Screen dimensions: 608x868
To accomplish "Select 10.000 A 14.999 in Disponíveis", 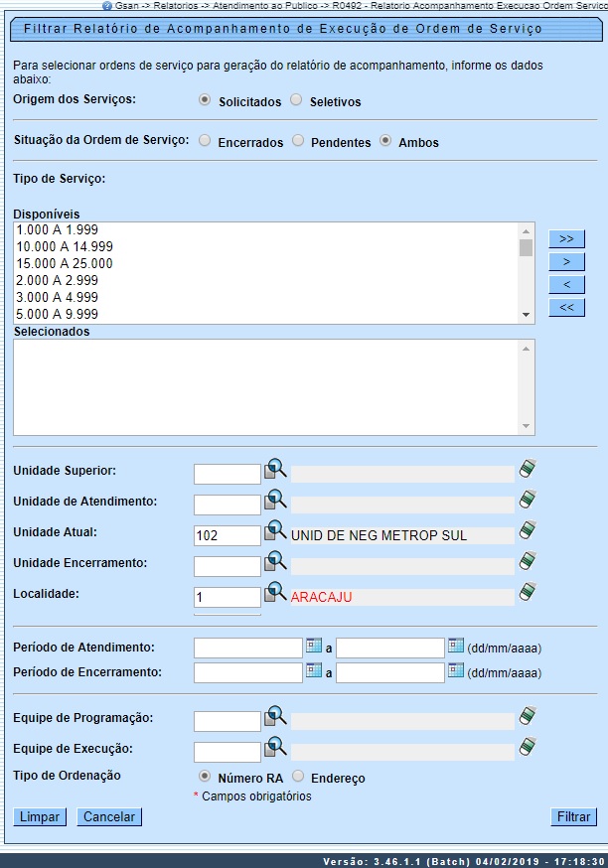I will 65,246.
